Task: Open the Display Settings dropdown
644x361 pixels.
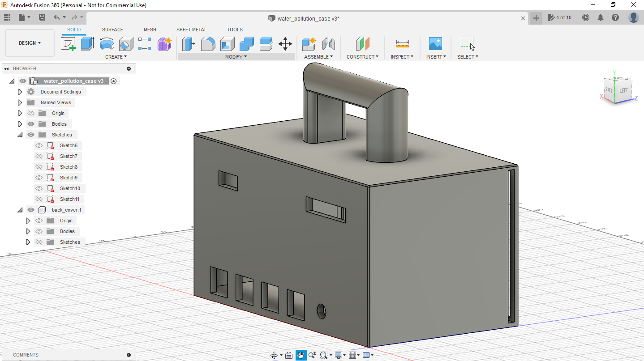Action: coord(339,354)
